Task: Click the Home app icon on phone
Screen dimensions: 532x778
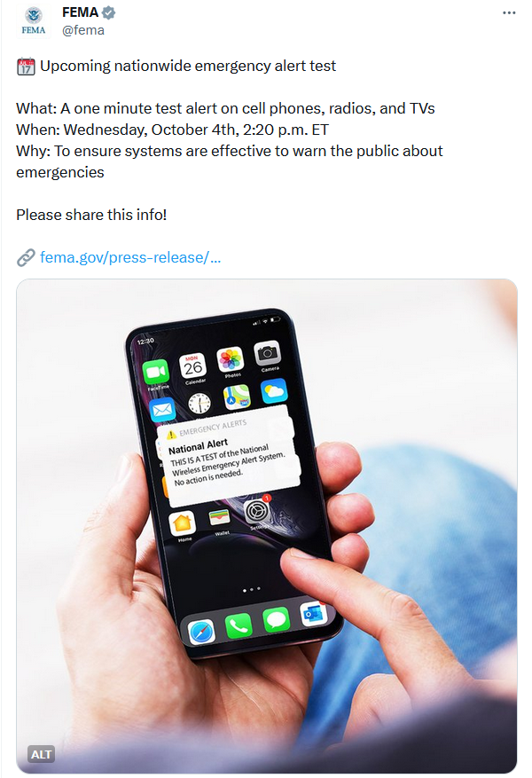Action: click(183, 523)
